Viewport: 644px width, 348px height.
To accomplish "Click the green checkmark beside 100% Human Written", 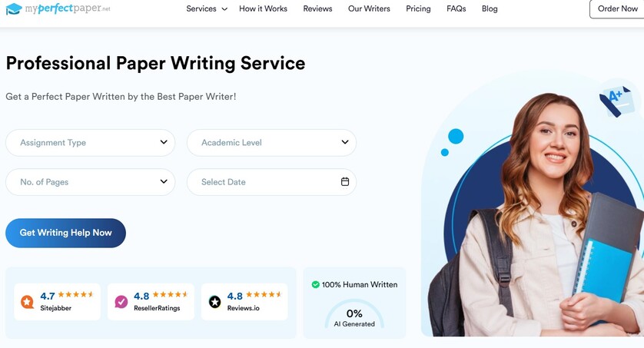I will (315, 284).
